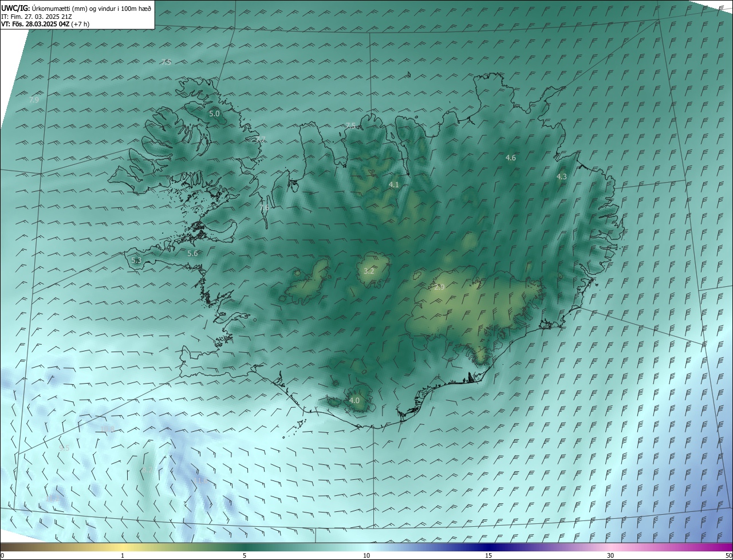This screenshot has height=560, width=733.
Task: Click the 15 tick label on color scale
Action: coord(488,555)
